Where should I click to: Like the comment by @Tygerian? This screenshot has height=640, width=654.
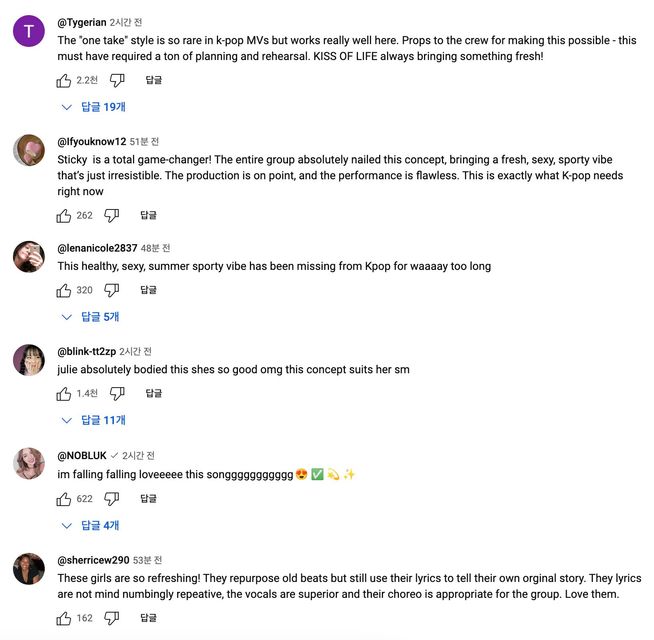(64, 80)
